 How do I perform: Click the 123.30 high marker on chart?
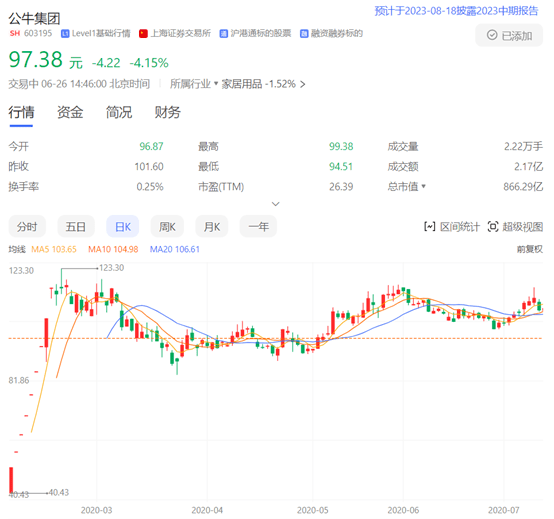[112, 268]
